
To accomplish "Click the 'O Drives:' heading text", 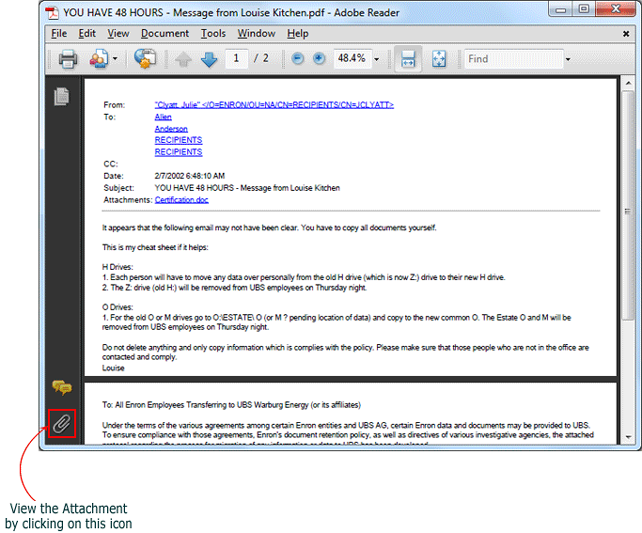I will (118, 307).
